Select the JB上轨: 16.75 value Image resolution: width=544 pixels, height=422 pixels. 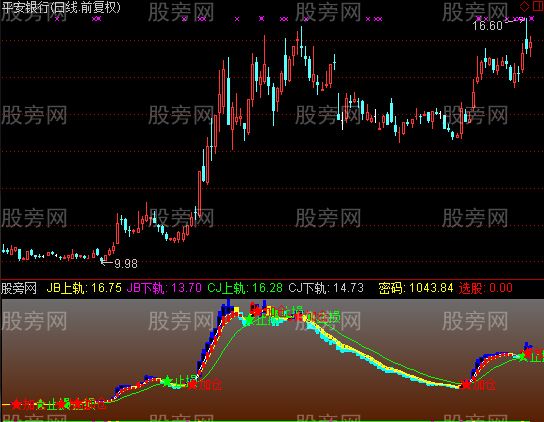[x=84, y=288]
